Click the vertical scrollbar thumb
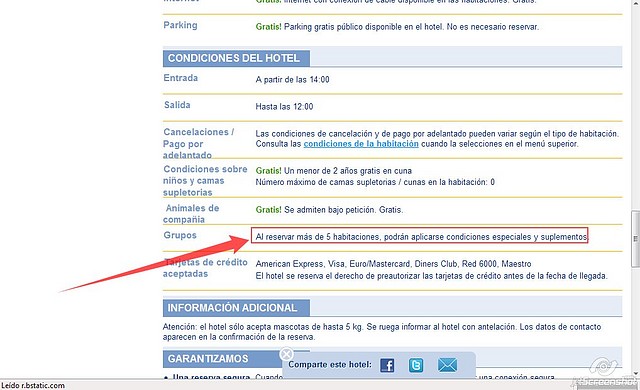Viewport: 640px width, 390px height. coord(635,239)
